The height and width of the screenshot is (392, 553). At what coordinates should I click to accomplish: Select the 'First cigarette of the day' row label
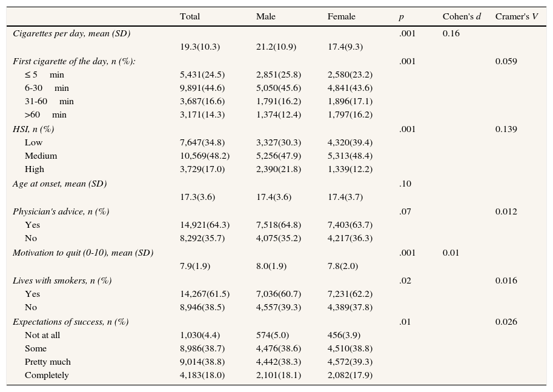(x=74, y=61)
